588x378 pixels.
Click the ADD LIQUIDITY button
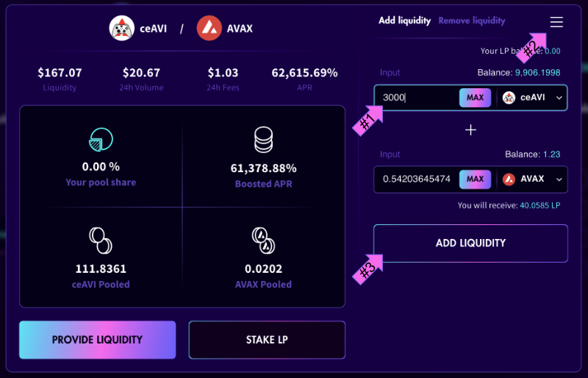[x=470, y=243]
